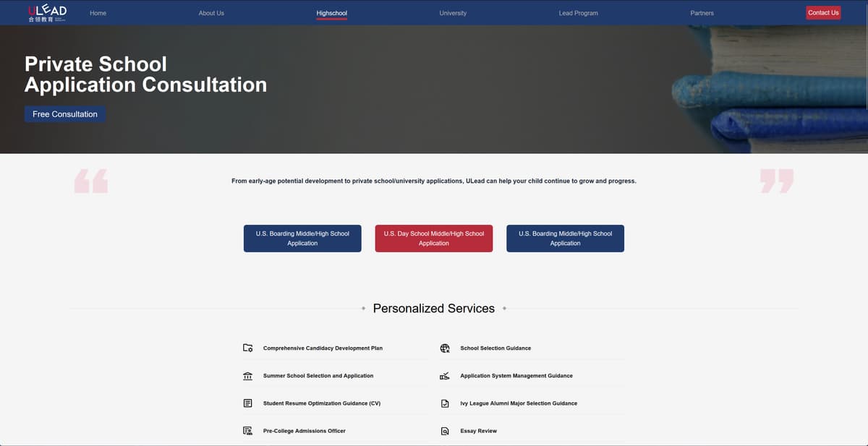Click the checked-document icon beside Ivy League guidance
This screenshot has height=446, width=868.
445,403
